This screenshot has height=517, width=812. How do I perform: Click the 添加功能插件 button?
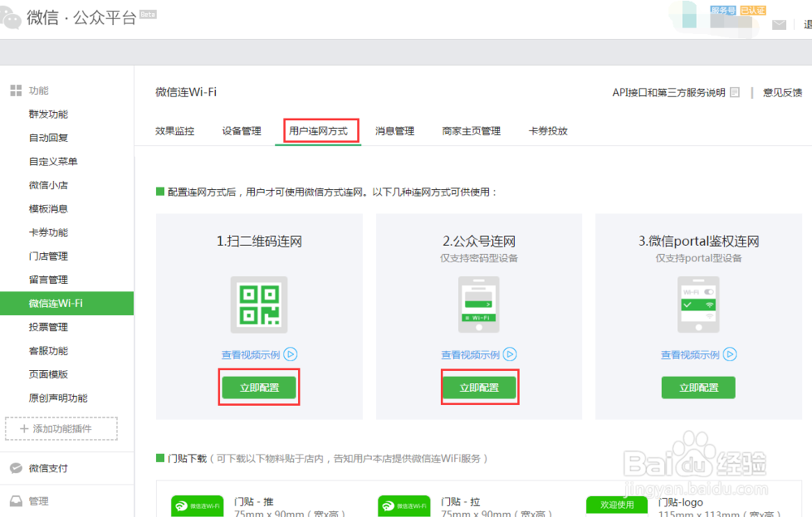pos(61,429)
